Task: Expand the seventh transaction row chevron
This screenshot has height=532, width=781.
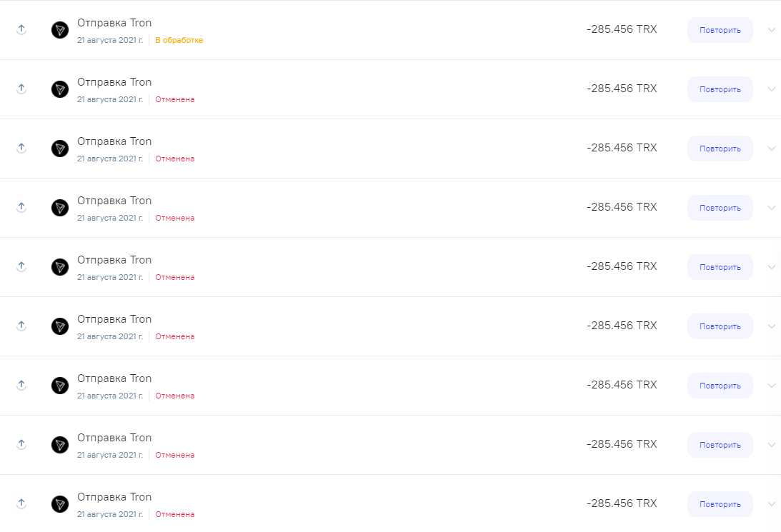Action: [772, 385]
